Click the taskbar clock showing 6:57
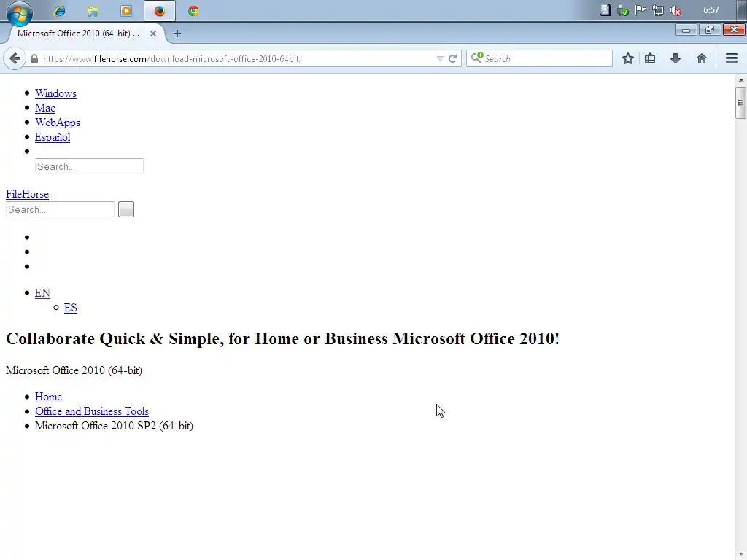 coord(711,10)
